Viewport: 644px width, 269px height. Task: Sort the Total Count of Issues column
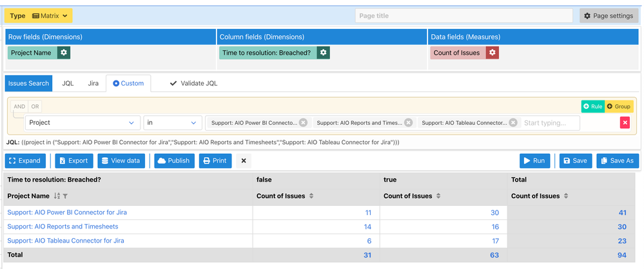pos(566,196)
